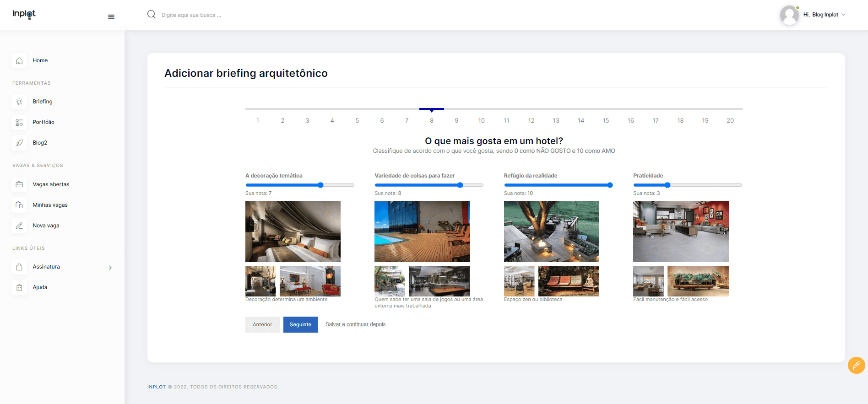
Task: Click the Nova vaga pencil icon
Action: pyautogui.click(x=19, y=226)
